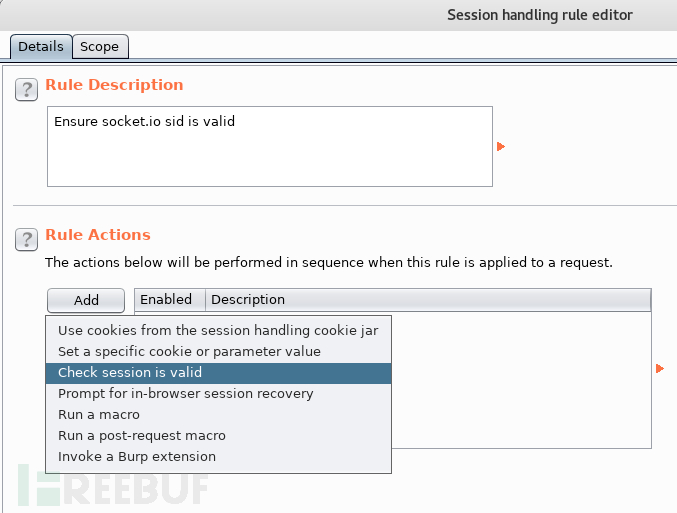Click orange arrow beside actions table
Screen dimensions: 677x513
(660, 368)
